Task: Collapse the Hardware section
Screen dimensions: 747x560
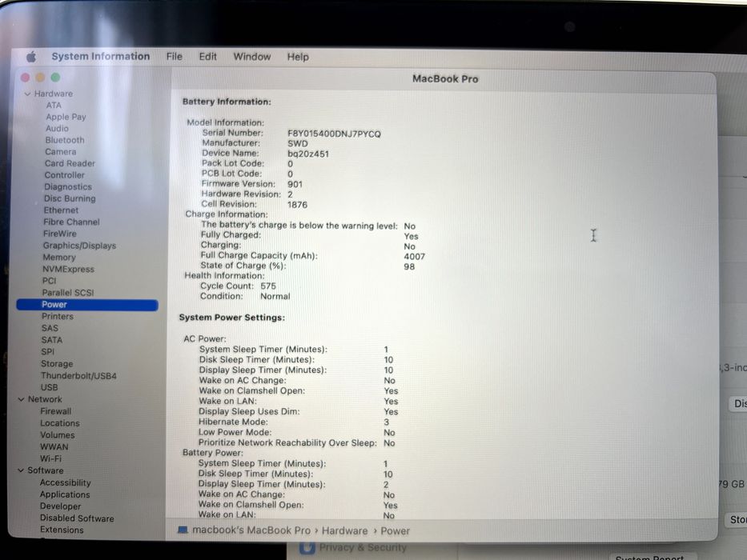Action: point(28,94)
